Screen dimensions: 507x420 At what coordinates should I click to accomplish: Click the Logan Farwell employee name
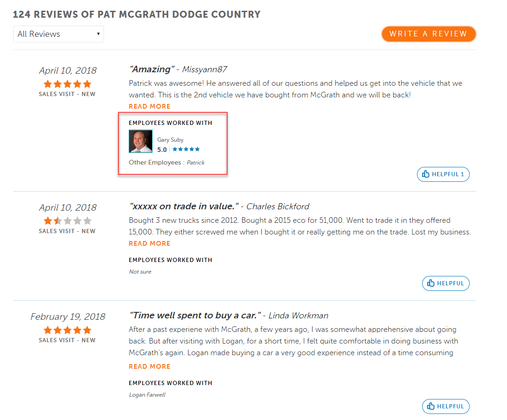(x=147, y=395)
